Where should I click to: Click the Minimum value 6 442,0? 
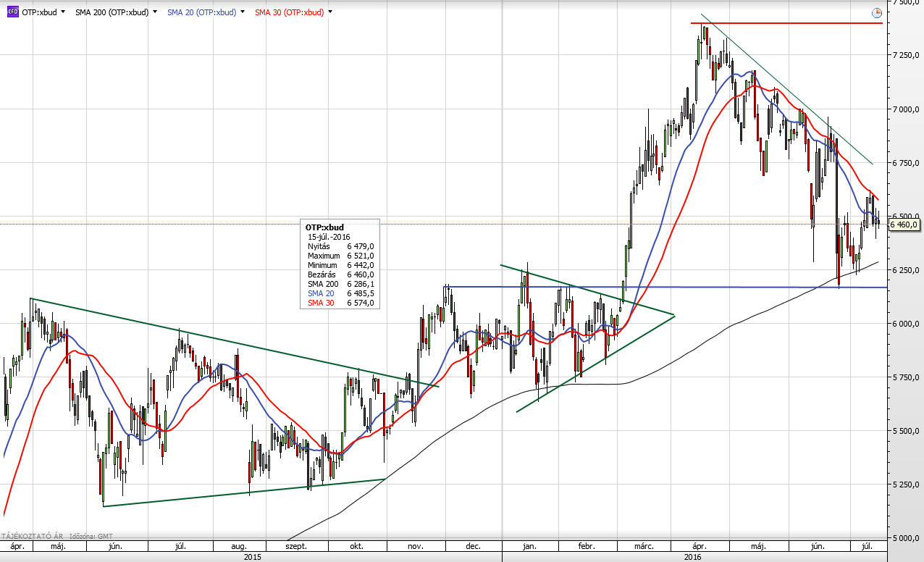(360, 265)
